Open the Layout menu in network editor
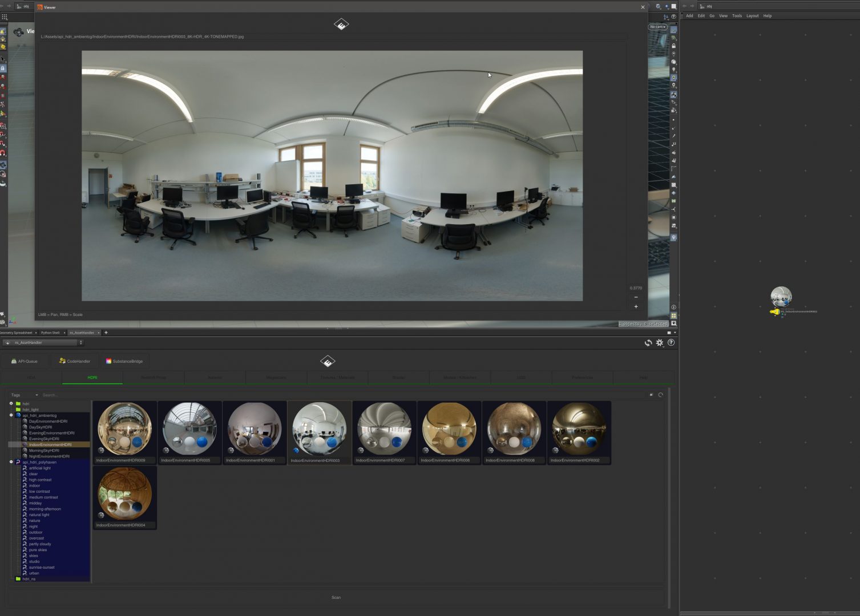The height and width of the screenshot is (616, 860). pyautogui.click(x=752, y=16)
